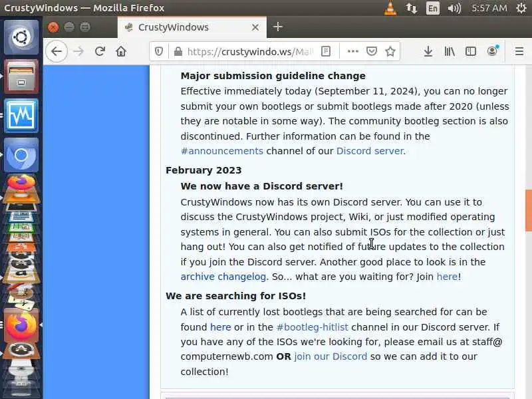Click the forward navigation arrow

[78, 52]
